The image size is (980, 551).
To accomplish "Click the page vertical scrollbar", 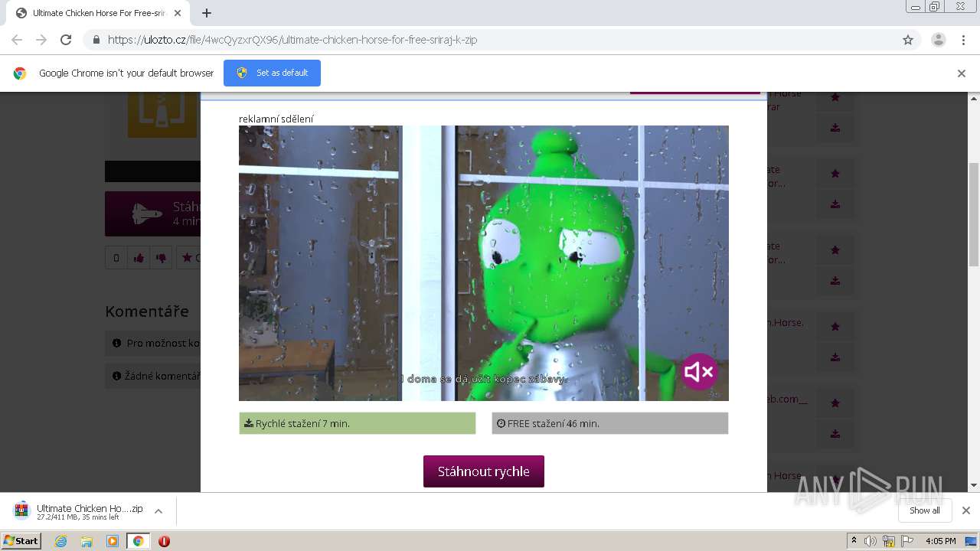I will coord(974,214).
